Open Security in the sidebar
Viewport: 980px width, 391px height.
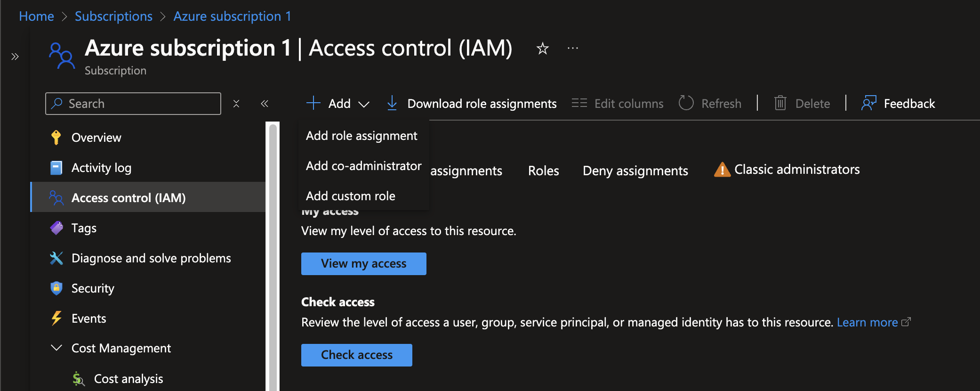pyautogui.click(x=93, y=288)
